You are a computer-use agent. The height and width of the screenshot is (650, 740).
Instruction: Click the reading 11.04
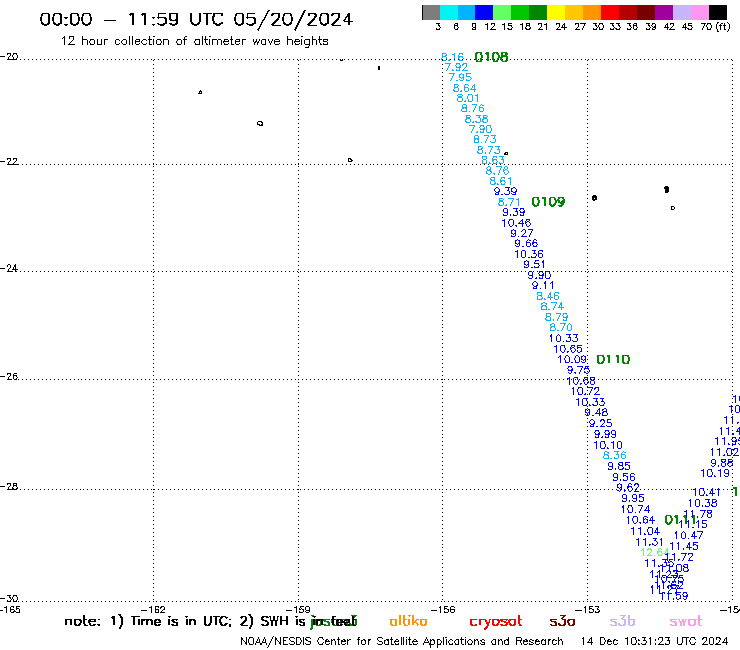pyautogui.click(x=645, y=532)
